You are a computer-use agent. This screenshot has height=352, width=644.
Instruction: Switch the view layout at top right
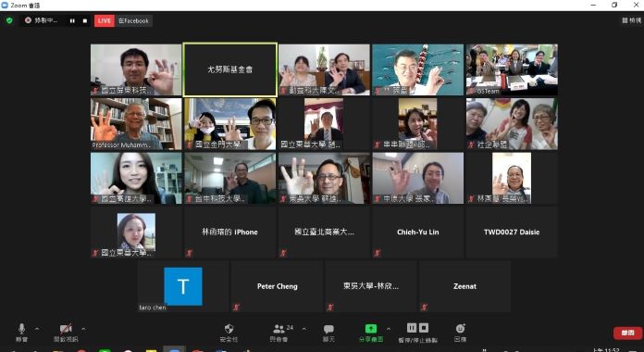pos(632,20)
